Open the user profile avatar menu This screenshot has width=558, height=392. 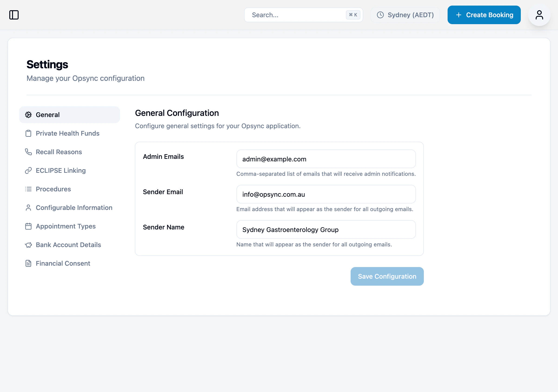pyautogui.click(x=539, y=15)
